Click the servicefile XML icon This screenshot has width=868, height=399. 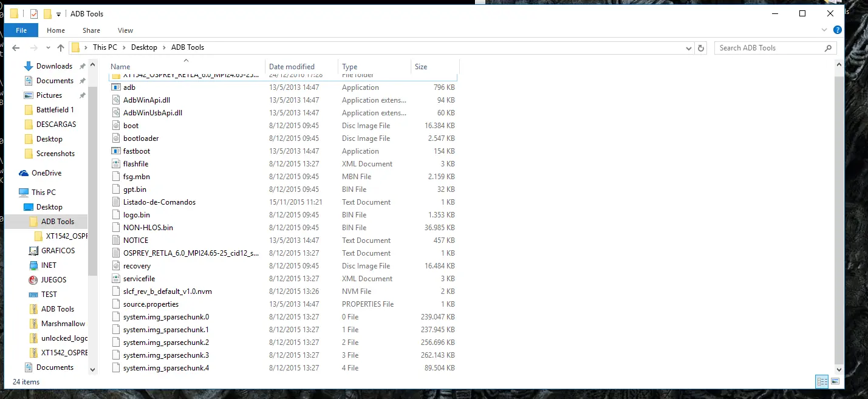[x=117, y=279]
